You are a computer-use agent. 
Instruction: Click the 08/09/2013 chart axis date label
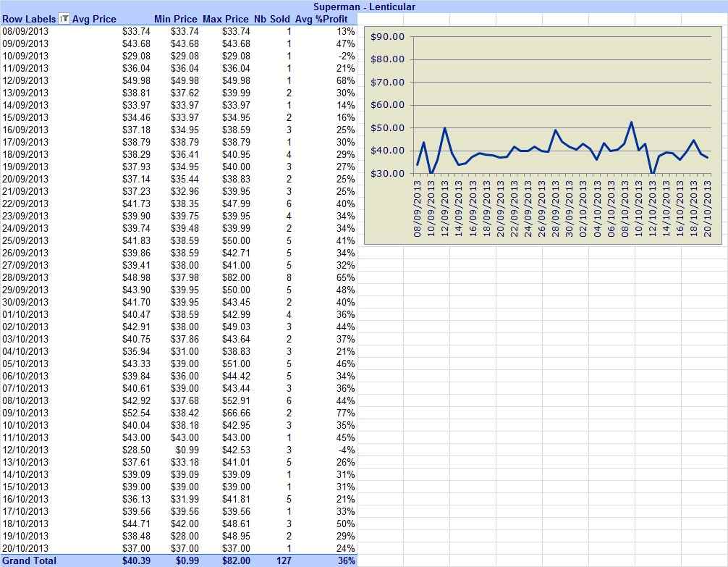coord(418,209)
